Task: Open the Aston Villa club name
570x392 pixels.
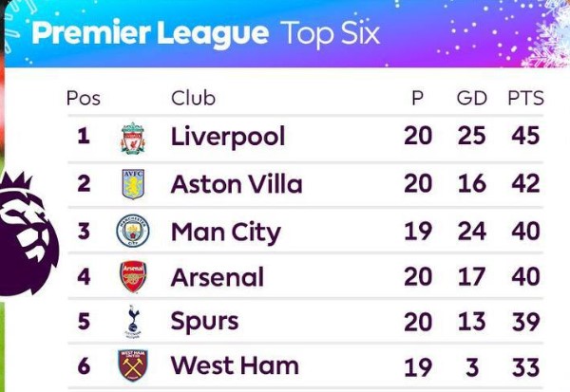Action: (236, 184)
